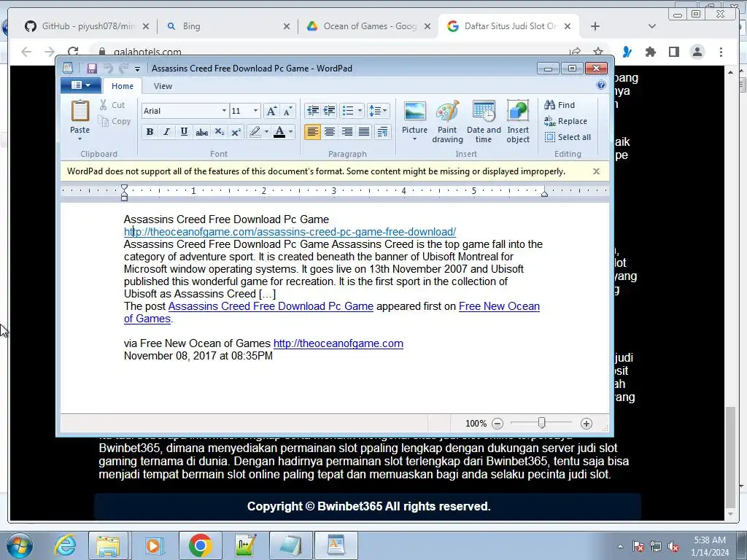Screen dimensions: 747x560
Task: Open the Picture dropdown arrow
Action: click(414, 139)
